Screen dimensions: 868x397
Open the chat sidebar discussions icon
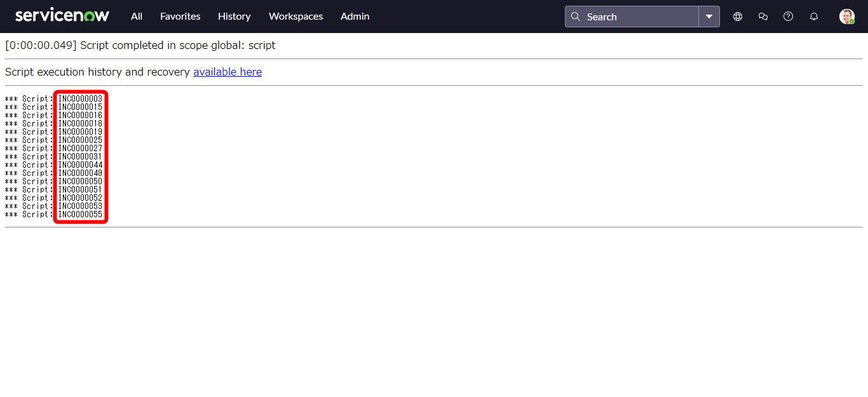[x=763, y=17]
